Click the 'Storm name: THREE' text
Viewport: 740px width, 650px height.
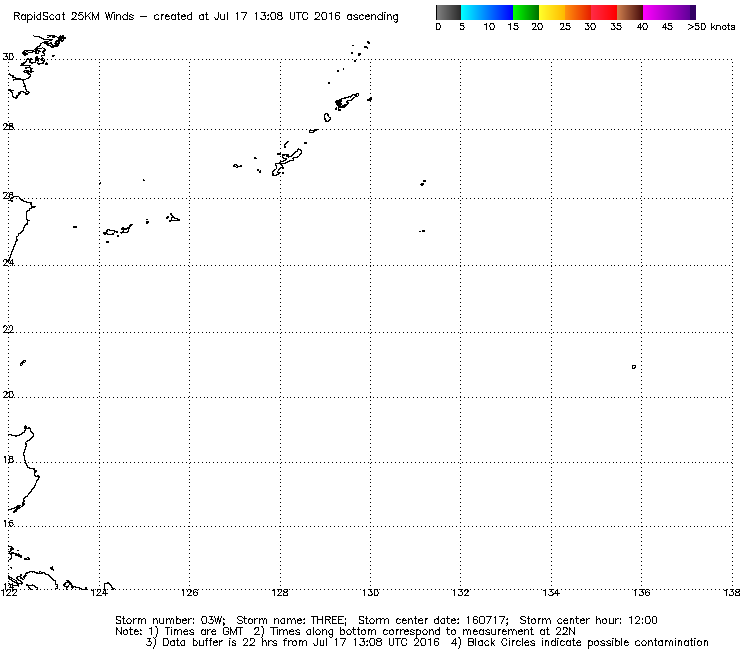(291, 620)
